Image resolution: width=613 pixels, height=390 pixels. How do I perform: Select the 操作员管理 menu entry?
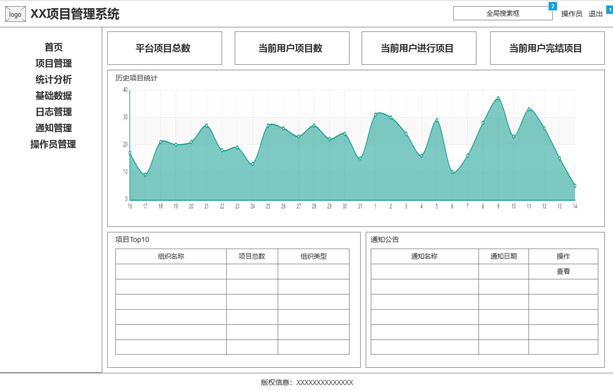click(x=53, y=144)
